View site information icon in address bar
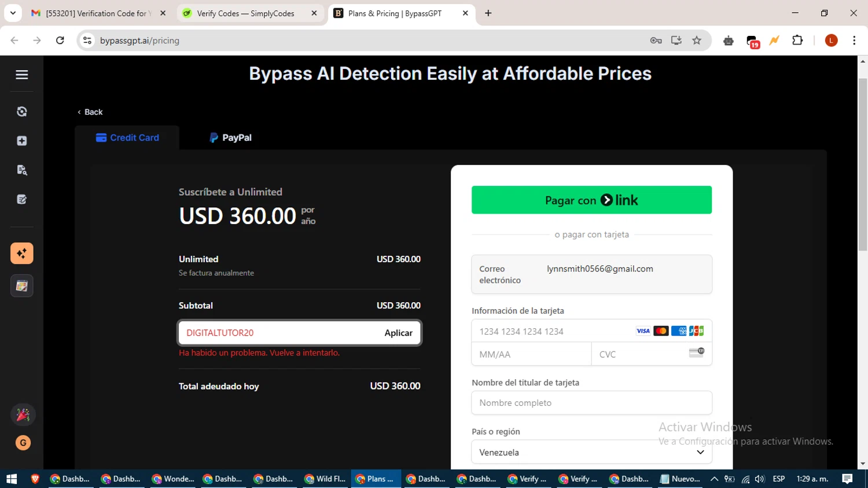 point(87,41)
